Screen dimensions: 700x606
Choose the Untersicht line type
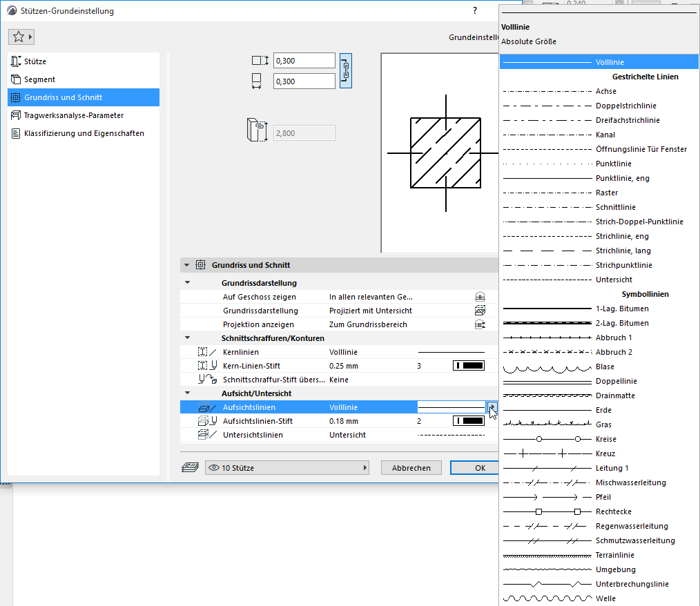(599, 280)
